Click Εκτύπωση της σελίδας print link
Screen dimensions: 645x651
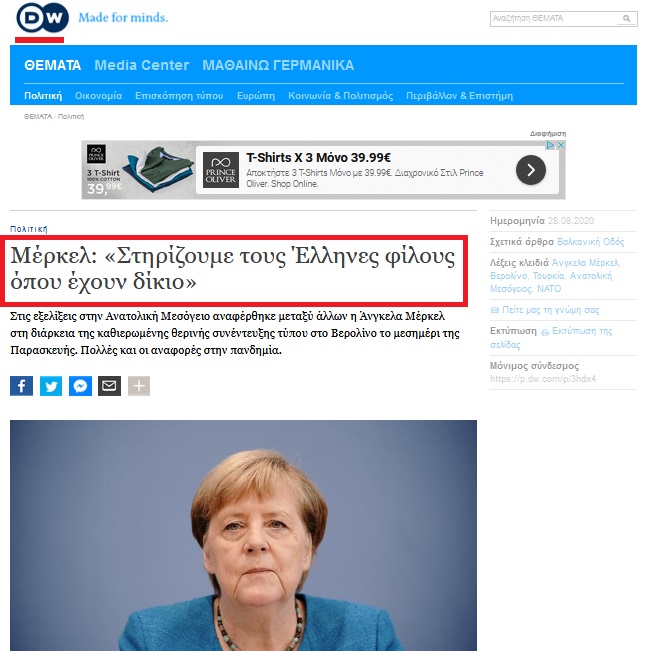(x=551, y=338)
